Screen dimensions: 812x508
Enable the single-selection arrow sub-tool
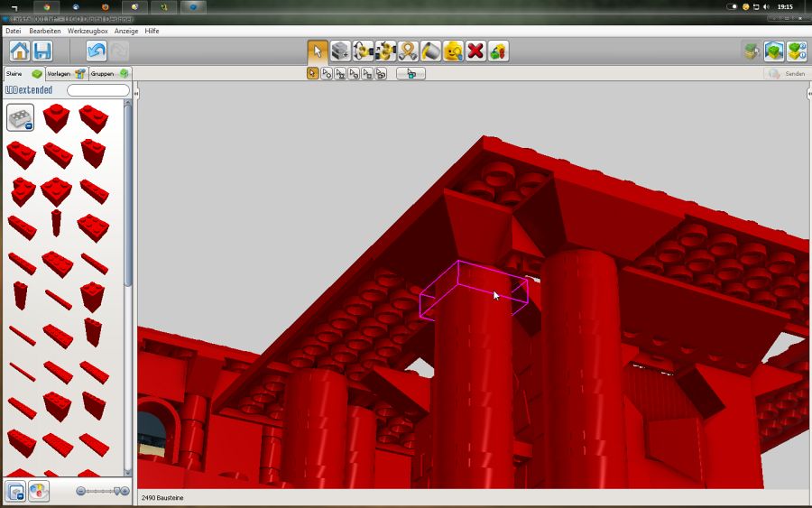point(313,74)
